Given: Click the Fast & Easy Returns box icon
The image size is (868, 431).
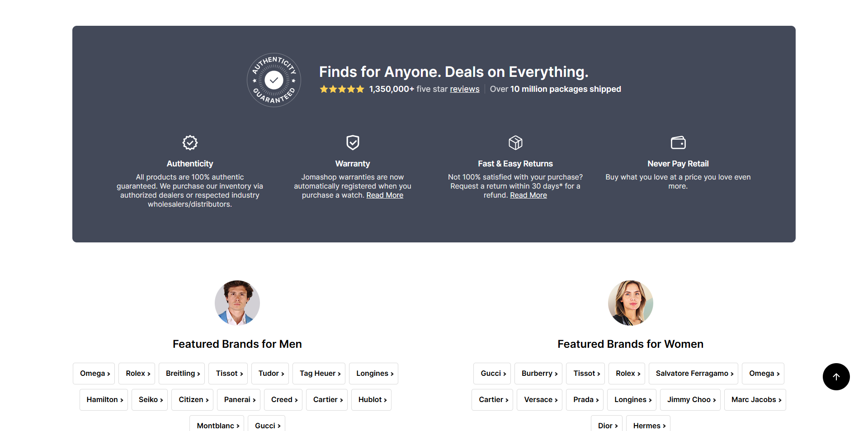Looking at the screenshot, I should pos(515,142).
